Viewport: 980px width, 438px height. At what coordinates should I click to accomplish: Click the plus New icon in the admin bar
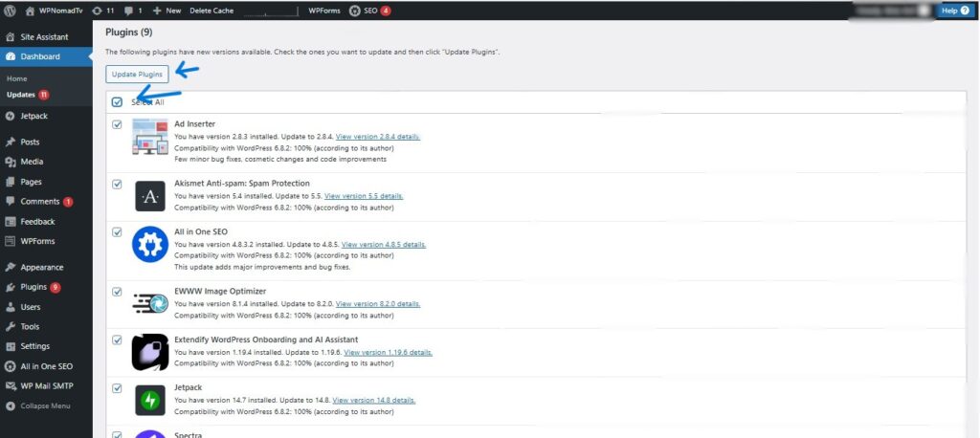[x=157, y=11]
